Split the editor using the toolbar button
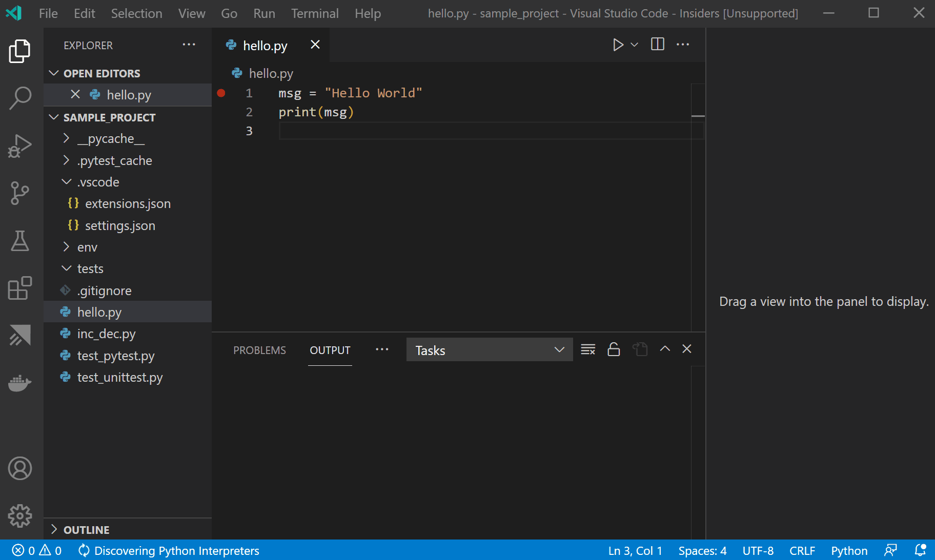Viewport: 935px width, 560px height. pos(657,44)
